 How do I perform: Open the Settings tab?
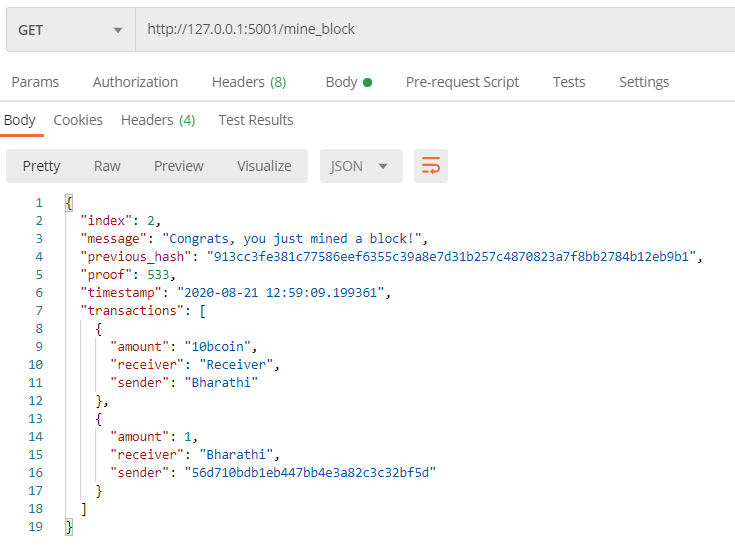click(644, 82)
